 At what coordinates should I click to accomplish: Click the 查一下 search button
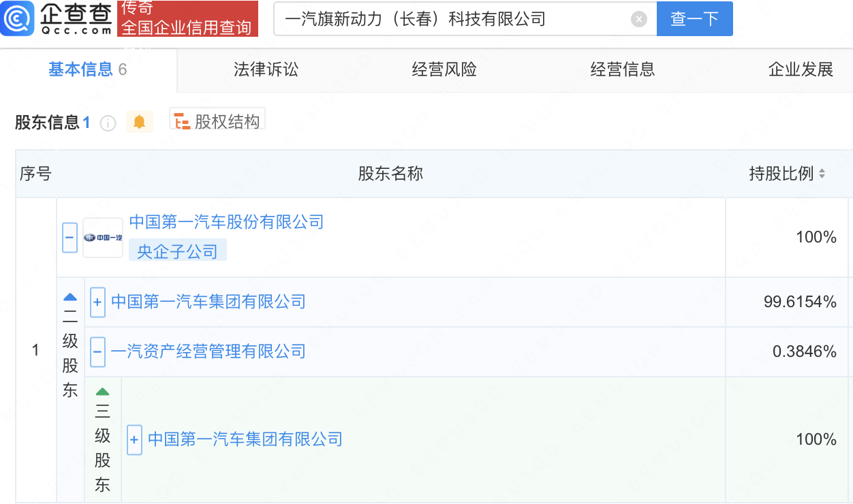pyautogui.click(x=694, y=18)
